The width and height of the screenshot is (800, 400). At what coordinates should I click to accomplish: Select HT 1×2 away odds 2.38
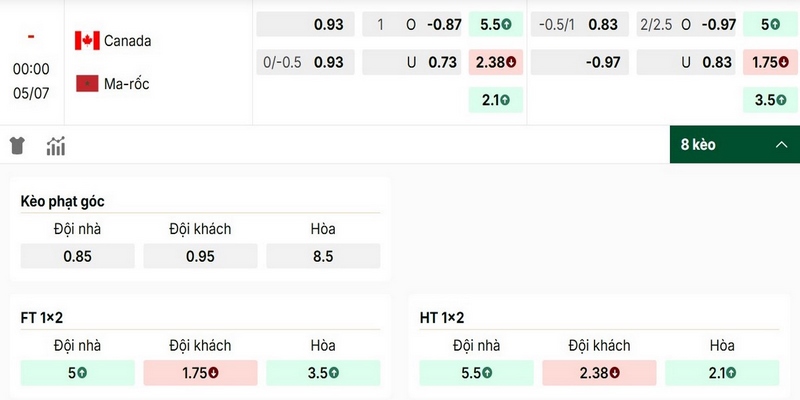599,373
